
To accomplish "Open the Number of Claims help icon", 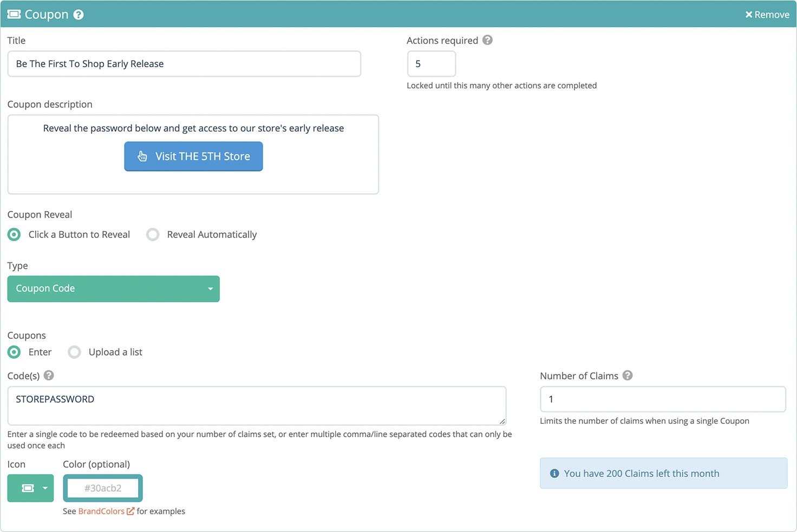I will click(628, 375).
